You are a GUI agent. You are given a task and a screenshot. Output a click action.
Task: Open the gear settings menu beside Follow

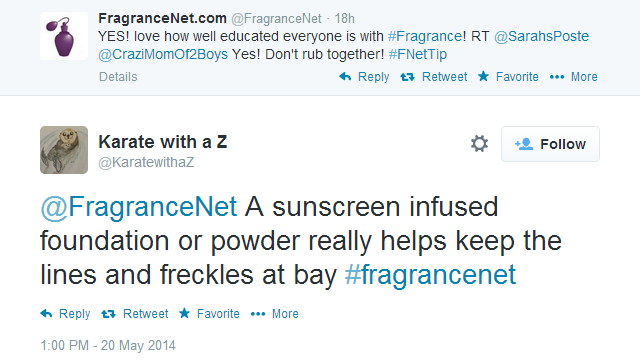479,144
